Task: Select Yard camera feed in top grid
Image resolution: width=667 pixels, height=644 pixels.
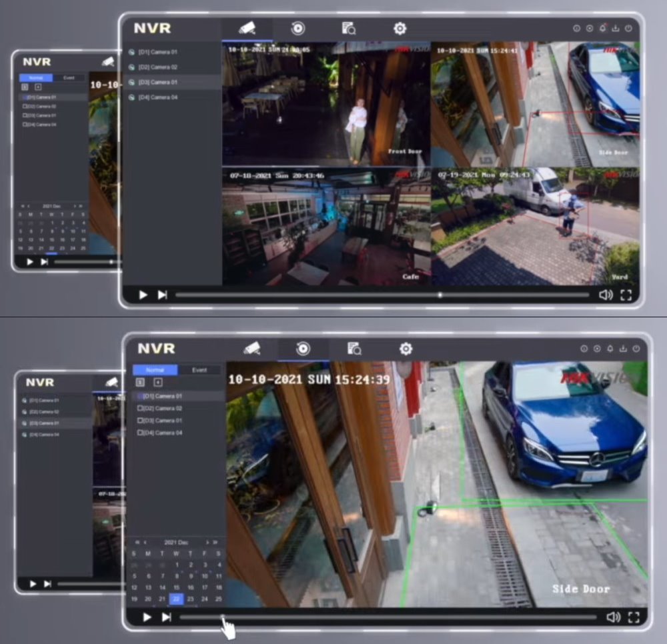Action: (535, 227)
